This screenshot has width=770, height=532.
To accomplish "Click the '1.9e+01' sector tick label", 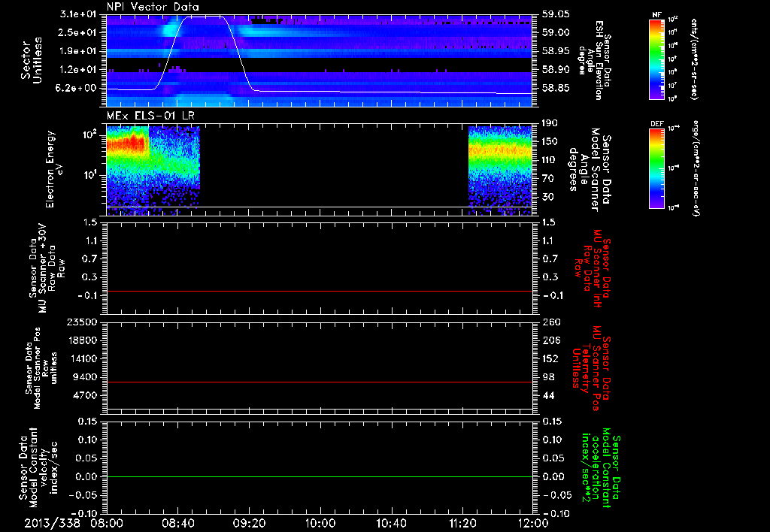I will (x=78, y=51).
